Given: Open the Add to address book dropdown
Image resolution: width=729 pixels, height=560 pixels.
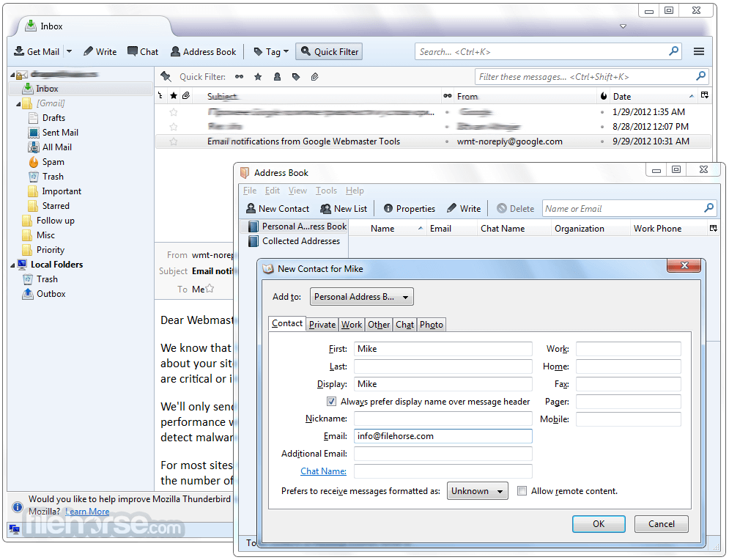Looking at the screenshot, I should pos(362,297).
